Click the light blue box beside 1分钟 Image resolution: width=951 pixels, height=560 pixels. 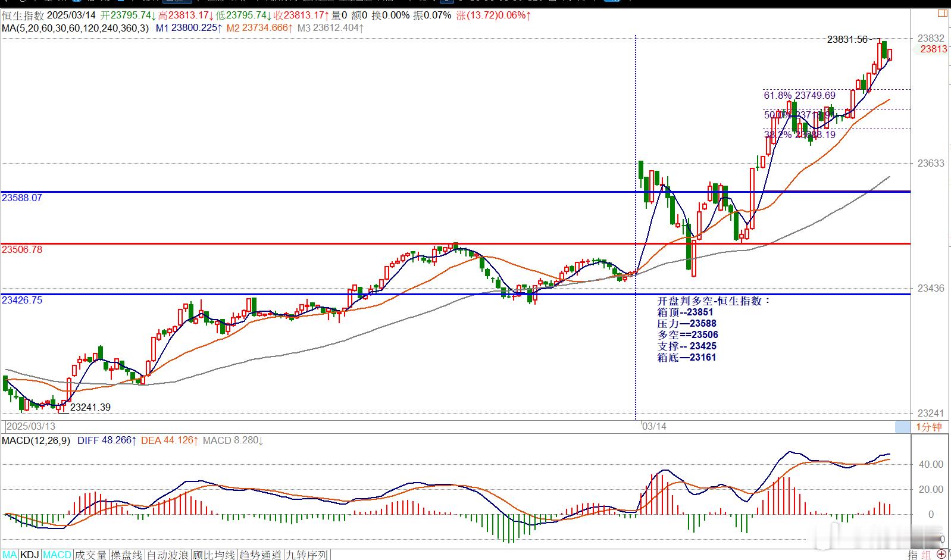coord(903,427)
